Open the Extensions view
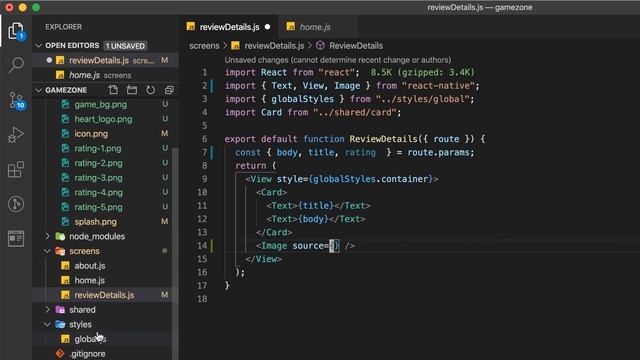The width and height of the screenshot is (640, 360). click(x=16, y=169)
